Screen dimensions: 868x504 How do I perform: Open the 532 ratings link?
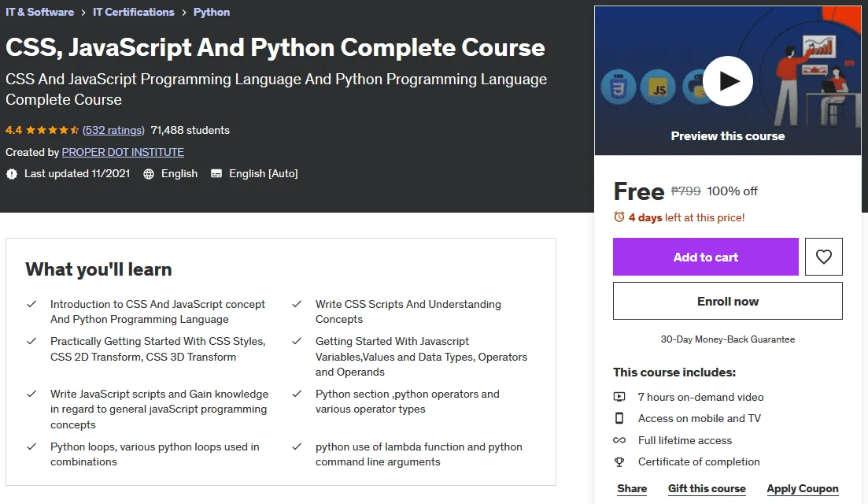[113, 130]
